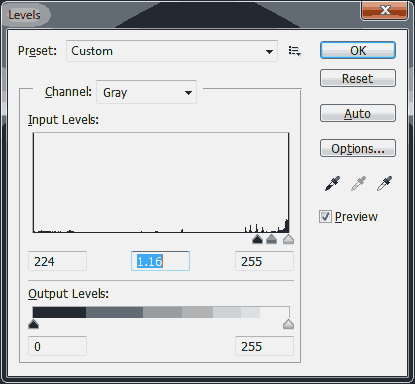This screenshot has height=384, width=415.
Task: Click the output white slider handle
Action: (288, 324)
